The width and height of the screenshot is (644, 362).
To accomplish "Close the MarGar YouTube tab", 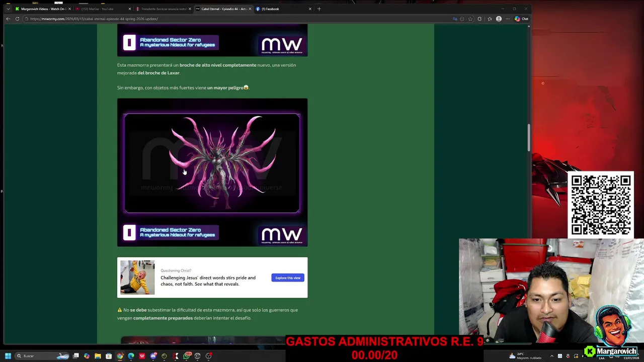I will tap(130, 9).
